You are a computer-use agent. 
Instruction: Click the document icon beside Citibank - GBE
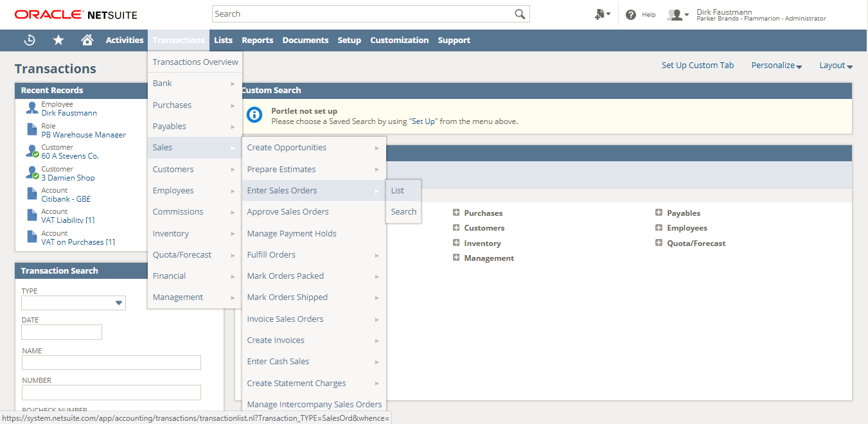31,194
